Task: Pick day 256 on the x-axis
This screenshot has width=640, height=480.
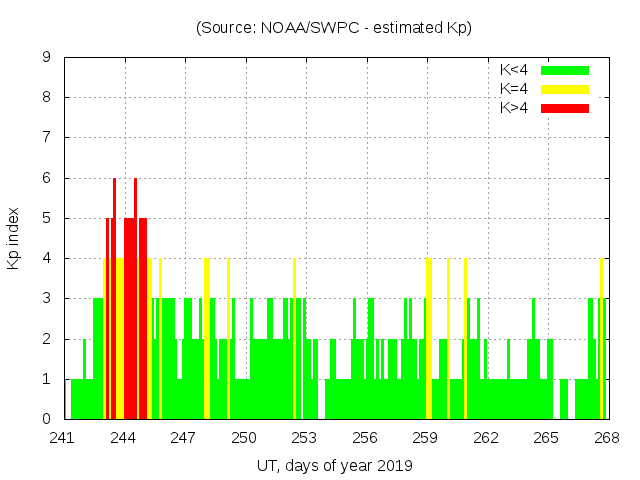Action: tap(365, 438)
